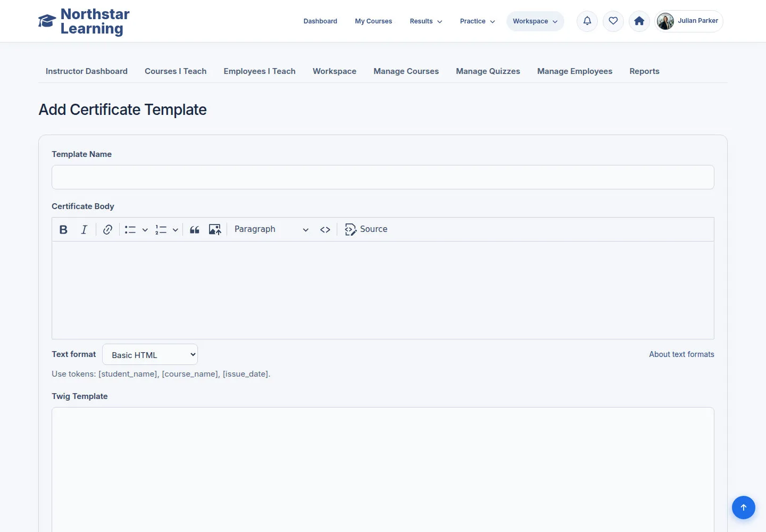Open the About text formats link
The height and width of the screenshot is (532, 766).
(681, 354)
